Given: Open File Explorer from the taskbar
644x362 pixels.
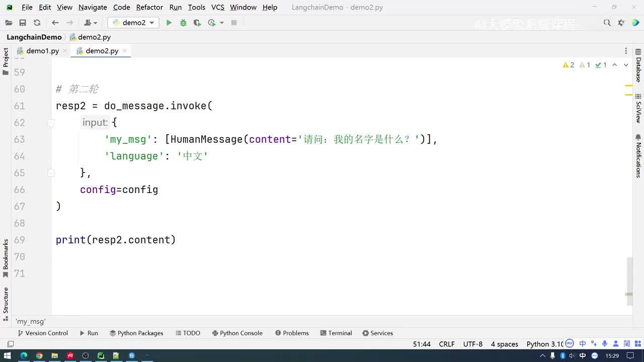Looking at the screenshot, I should click(54, 355).
